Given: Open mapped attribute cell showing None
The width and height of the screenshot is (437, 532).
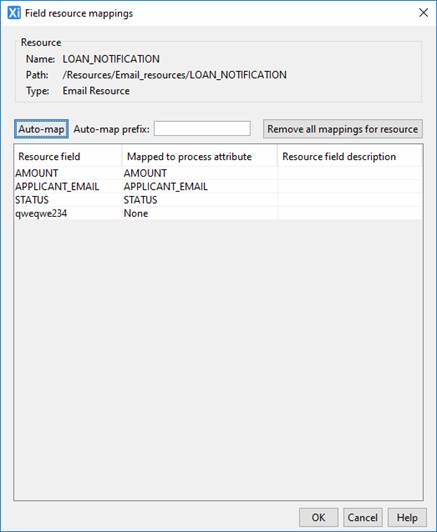Looking at the screenshot, I should click(x=200, y=213).
